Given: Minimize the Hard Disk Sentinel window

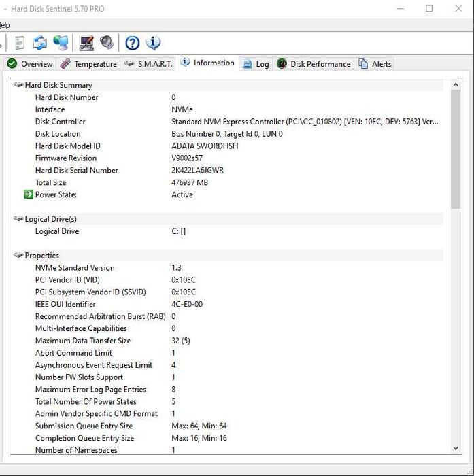Looking at the screenshot, I should click(401, 8).
